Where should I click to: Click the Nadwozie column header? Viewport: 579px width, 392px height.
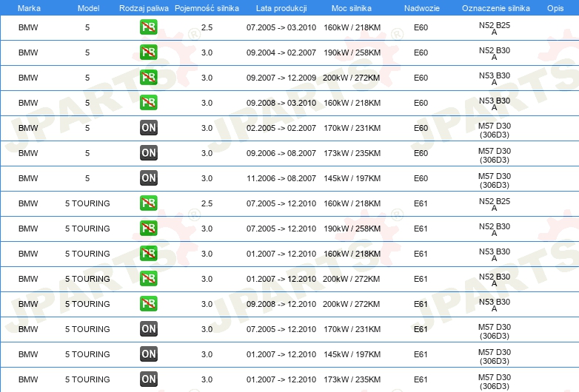(x=422, y=8)
